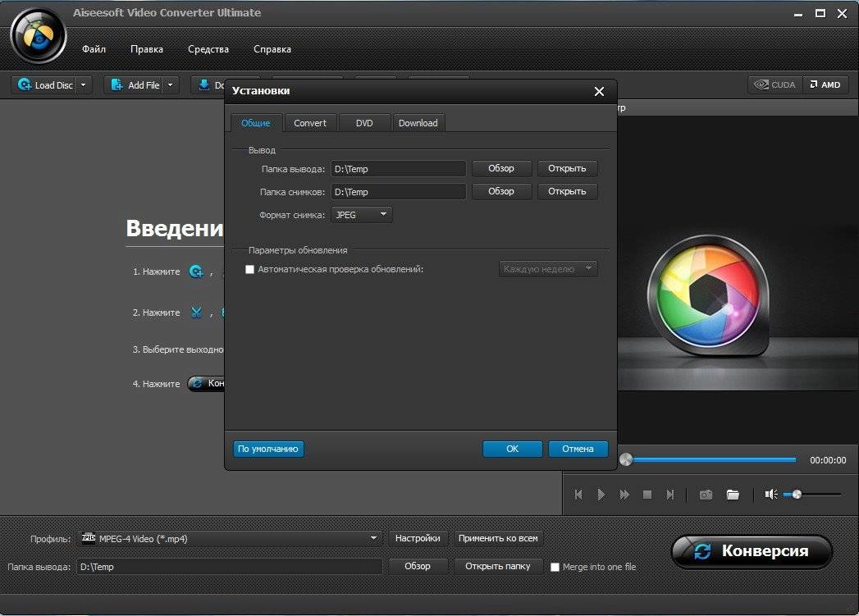Enable Merge into one file checkbox
Image resolution: width=859 pixels, height=616 pixels.
555,568
